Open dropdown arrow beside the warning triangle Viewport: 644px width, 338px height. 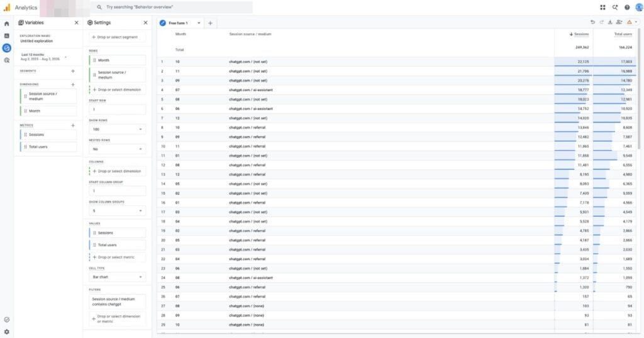coord(636,22)
